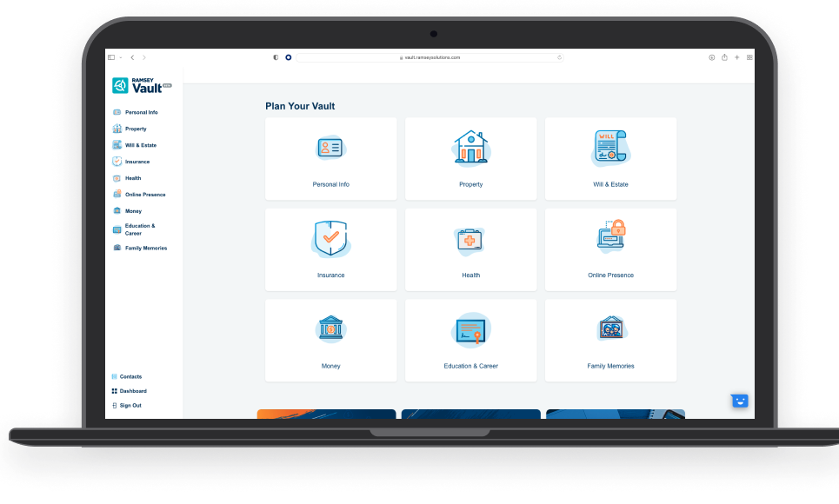
Task: Open Health in sidebar
Action: tap(127, 178)
